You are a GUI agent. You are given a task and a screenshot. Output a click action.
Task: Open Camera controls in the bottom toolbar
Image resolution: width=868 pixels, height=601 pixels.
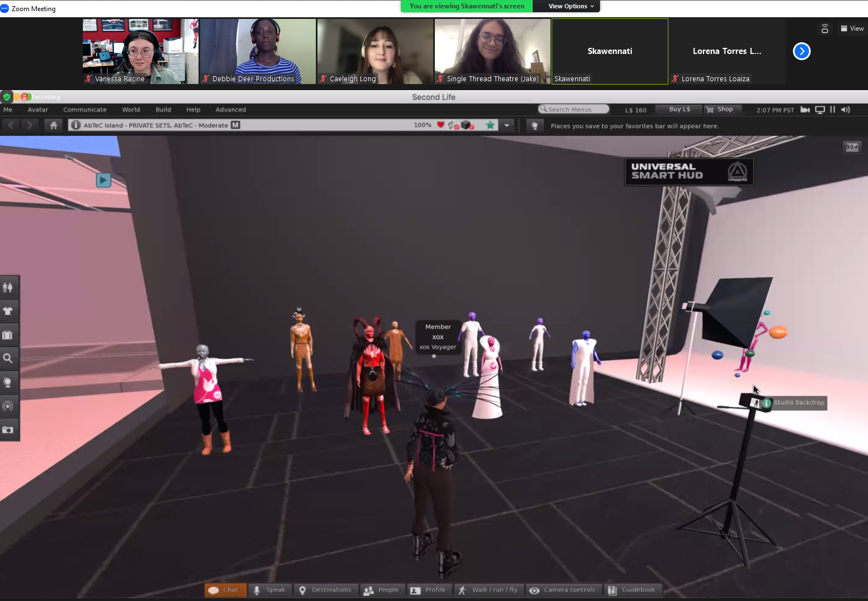pyautogui.click(x=563, y=590)
